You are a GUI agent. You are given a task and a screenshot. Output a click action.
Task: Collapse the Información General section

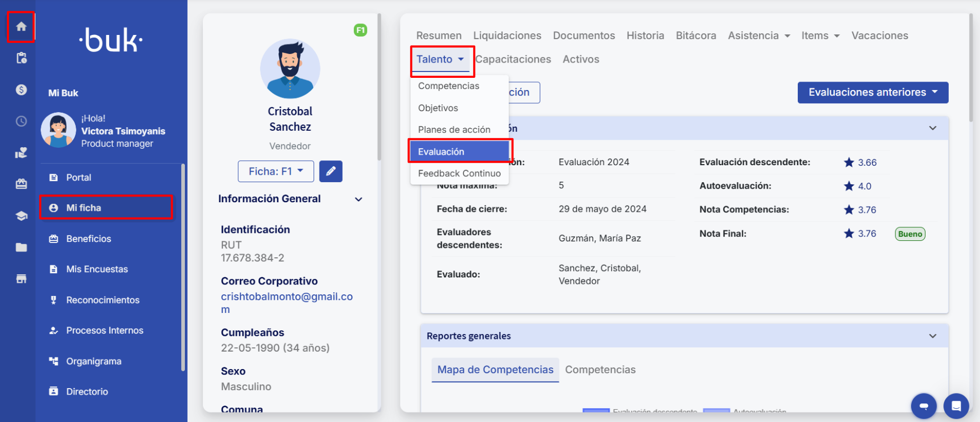coord(359,200)
